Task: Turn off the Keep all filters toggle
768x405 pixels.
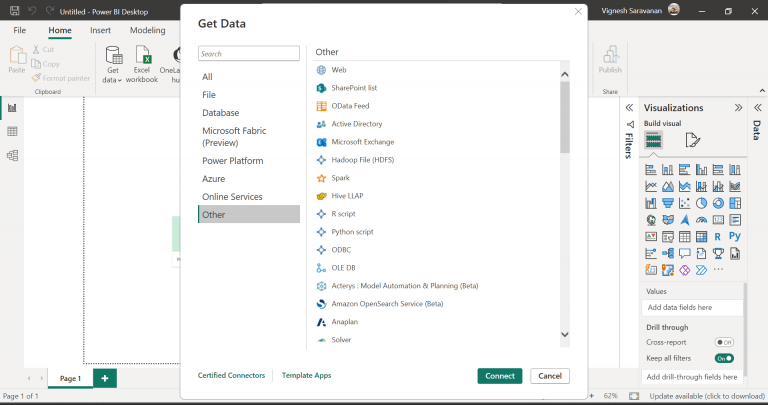Action: [x=724, y=358]
